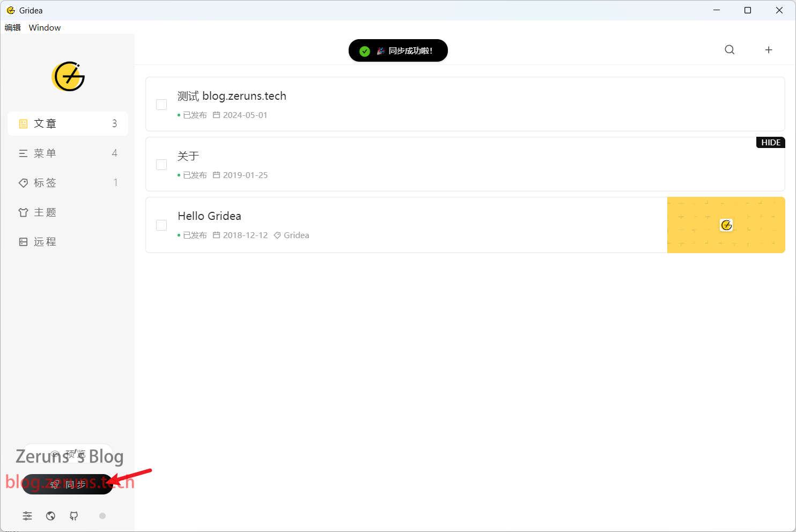The width and height of the screenshot is (796, 532).
Task: Click the 同步 sync button
Action: 68,484
